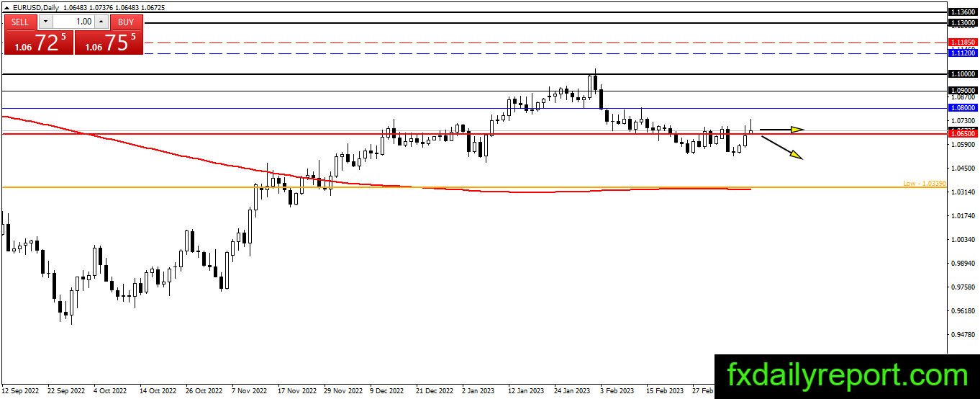Select the 1.13000 price level label
Screen dimensions: 980x399
pos(963,23)
